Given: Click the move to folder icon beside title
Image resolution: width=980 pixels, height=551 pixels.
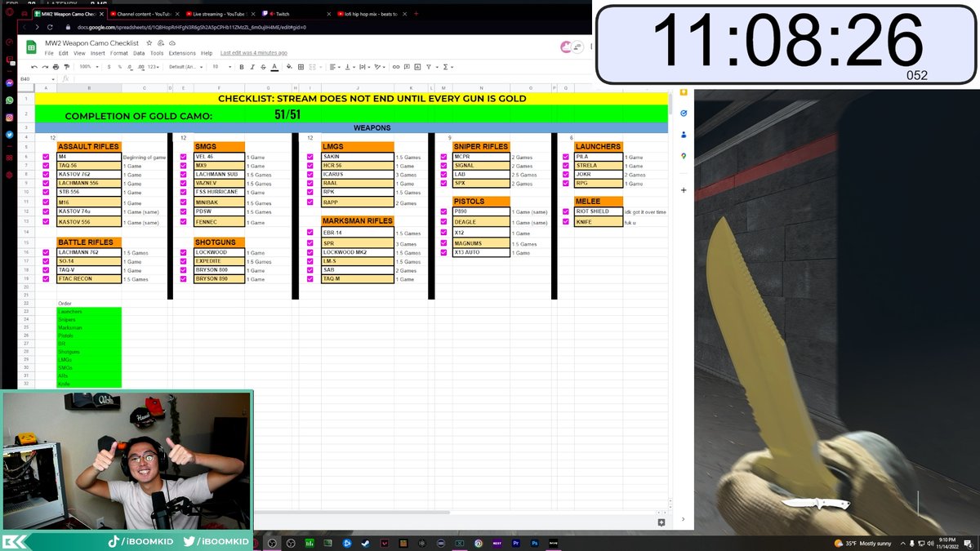Looking at the screenshot, I should click(161, 42).
